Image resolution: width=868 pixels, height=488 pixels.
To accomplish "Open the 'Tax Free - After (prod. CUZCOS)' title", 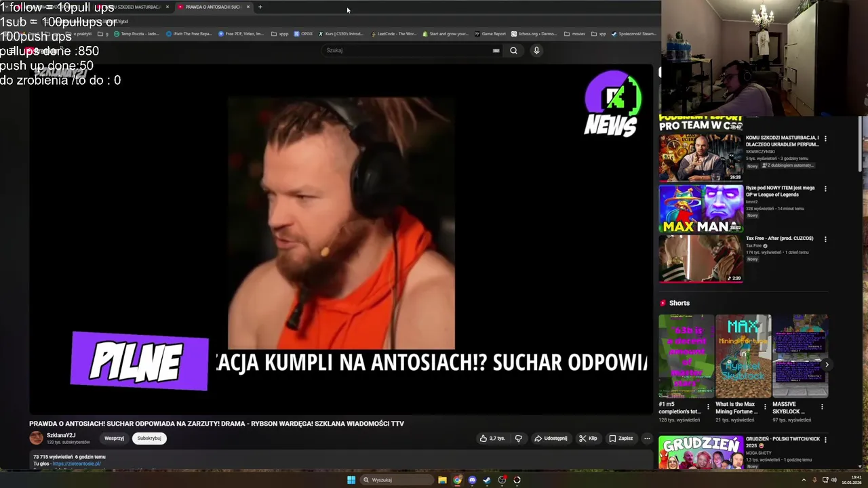I will click(779, 239).
